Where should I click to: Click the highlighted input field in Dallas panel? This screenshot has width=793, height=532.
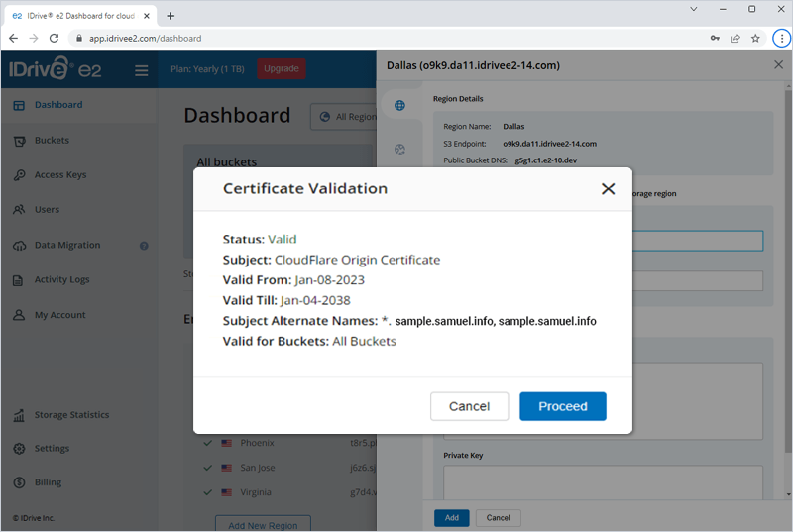pos(698,241)
